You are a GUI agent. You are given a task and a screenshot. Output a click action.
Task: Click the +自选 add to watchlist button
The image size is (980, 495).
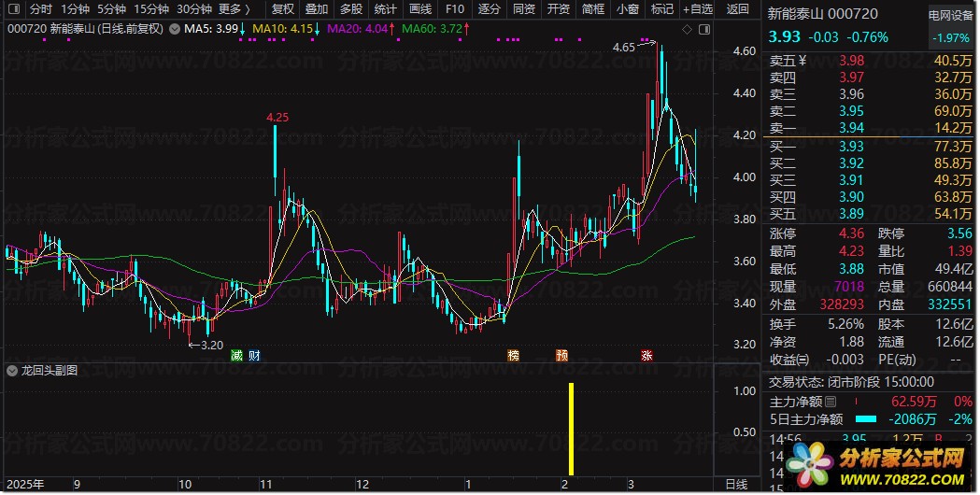pyautogui.click(x=697, y=9)
